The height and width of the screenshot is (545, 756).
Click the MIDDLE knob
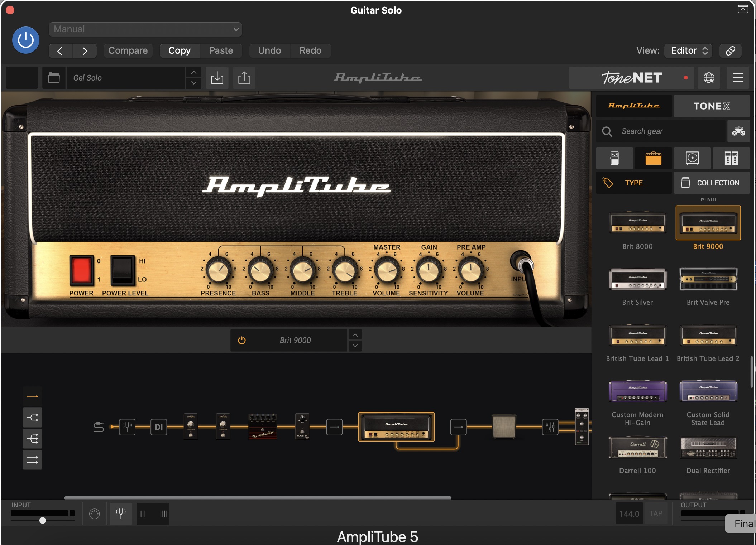coord(303,271)
